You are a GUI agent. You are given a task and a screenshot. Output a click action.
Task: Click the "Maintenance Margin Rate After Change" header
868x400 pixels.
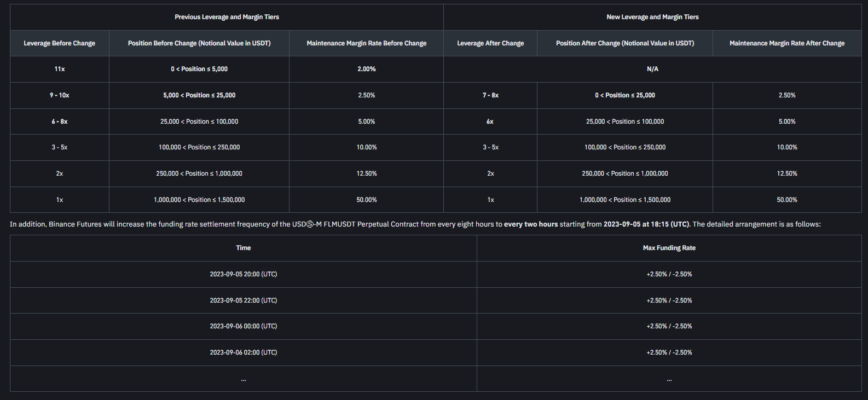click(x=786, y=43)
